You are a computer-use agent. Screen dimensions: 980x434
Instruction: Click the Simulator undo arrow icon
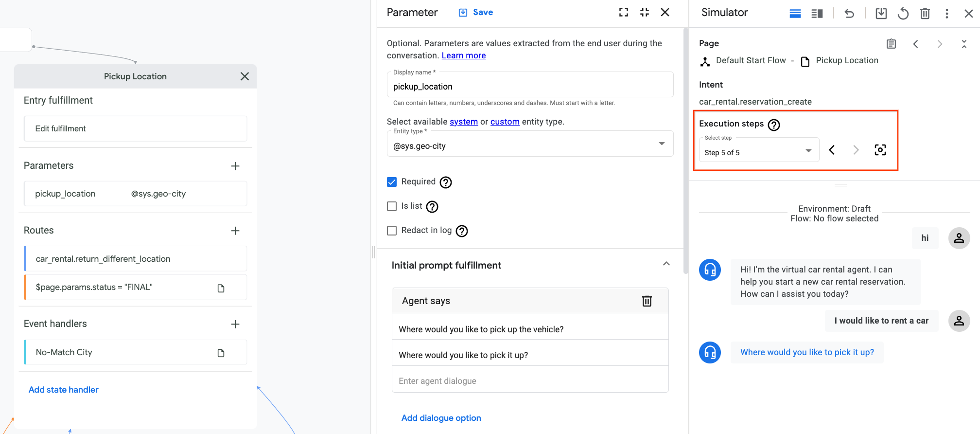[x=849, y=13]
